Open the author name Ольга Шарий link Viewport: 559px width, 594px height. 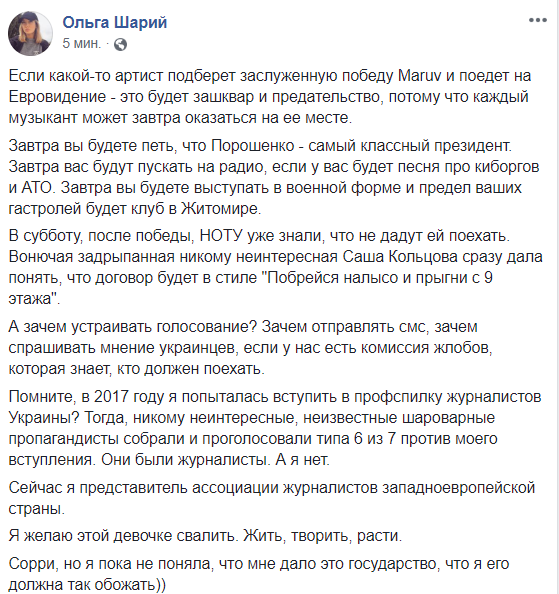115,22
